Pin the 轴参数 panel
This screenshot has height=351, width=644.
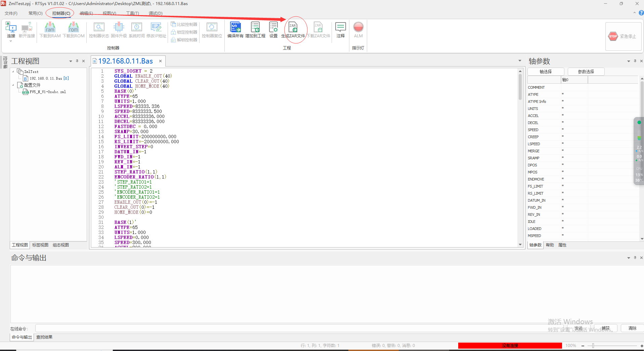[635, 61]
